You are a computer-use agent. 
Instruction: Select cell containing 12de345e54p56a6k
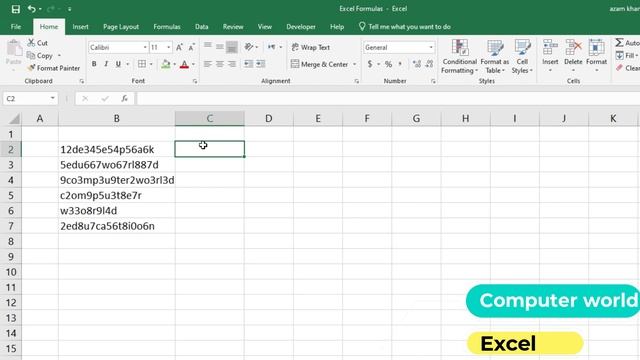tap(117, 149)
